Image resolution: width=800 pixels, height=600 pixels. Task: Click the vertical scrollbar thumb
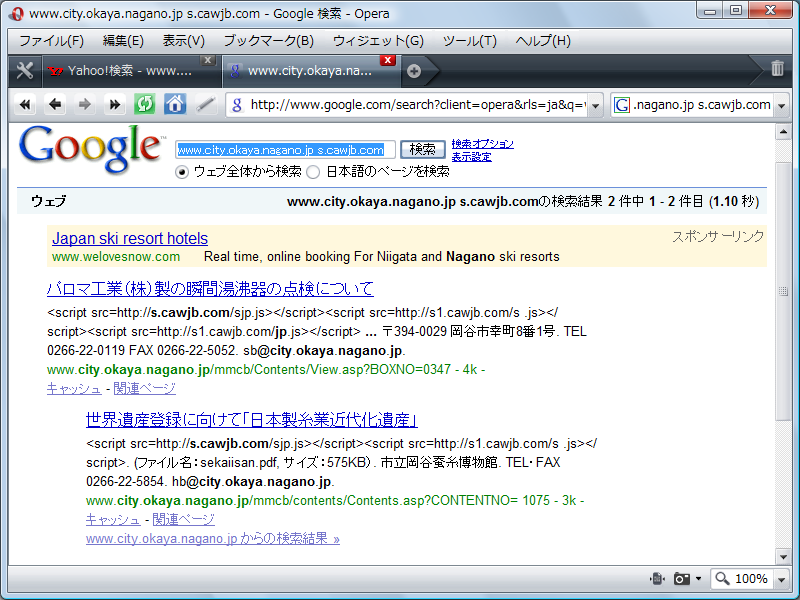click(783, 291)
